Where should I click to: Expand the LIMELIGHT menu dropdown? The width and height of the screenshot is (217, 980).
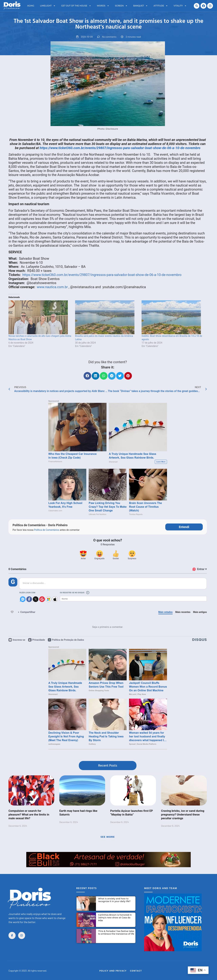point(48,6)
